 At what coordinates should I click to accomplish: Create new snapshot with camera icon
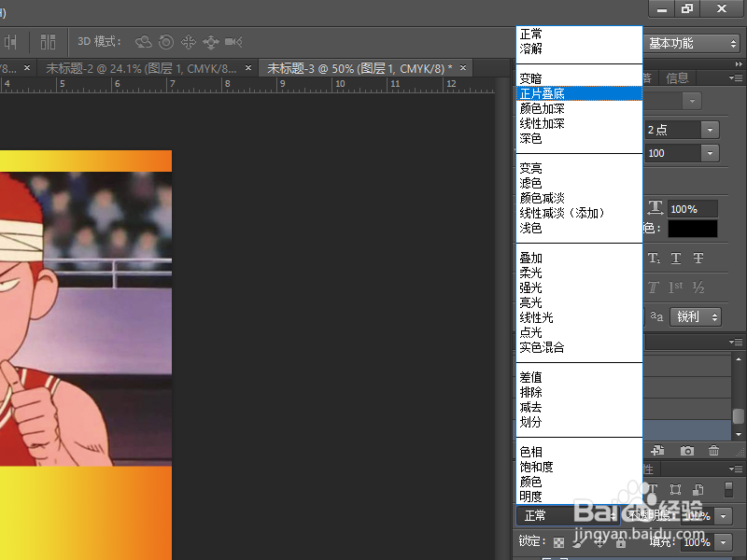[x=686, y=451]
